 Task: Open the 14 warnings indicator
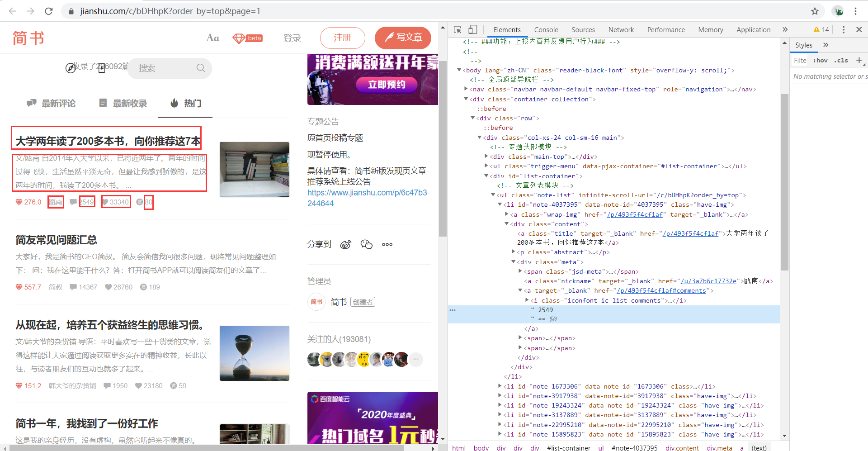coord(821,29)
